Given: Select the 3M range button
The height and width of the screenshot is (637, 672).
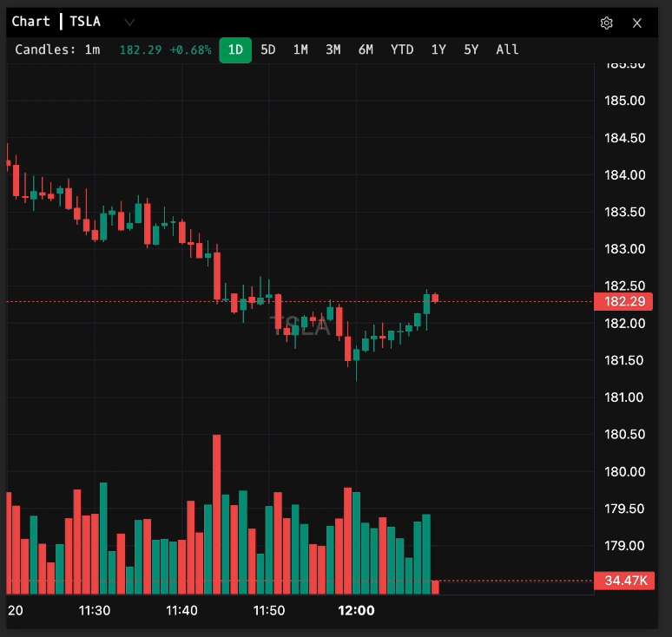Looking at the screenshot, I should tap(333, 49).
